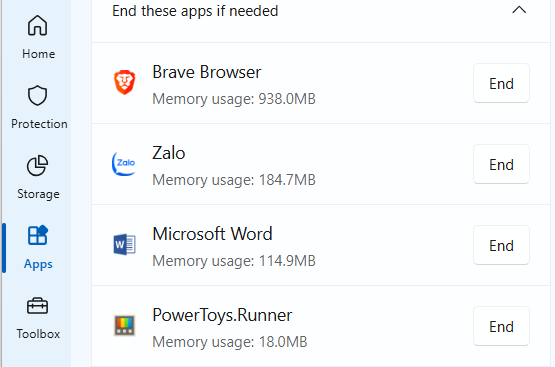This screenshot has height=367, width=555.
Task: Collapse the 'End these apps if needed' section
Action: tap(519, 10)
